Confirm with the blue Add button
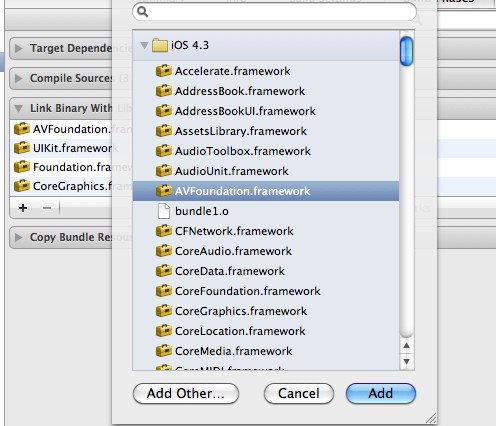The height and width of the screenshot is (426, 496). pos(381,393)
